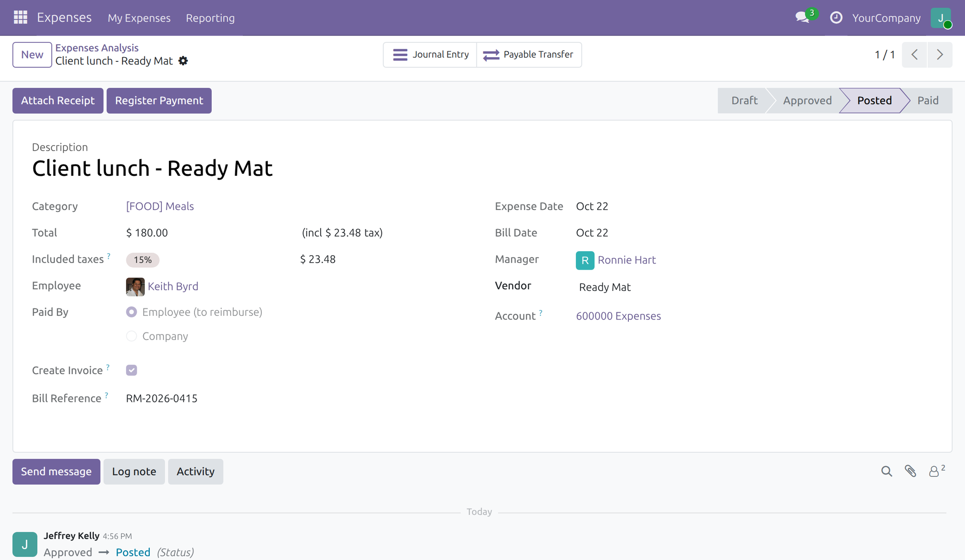Click the 15% included tax tag

point(143,260)
